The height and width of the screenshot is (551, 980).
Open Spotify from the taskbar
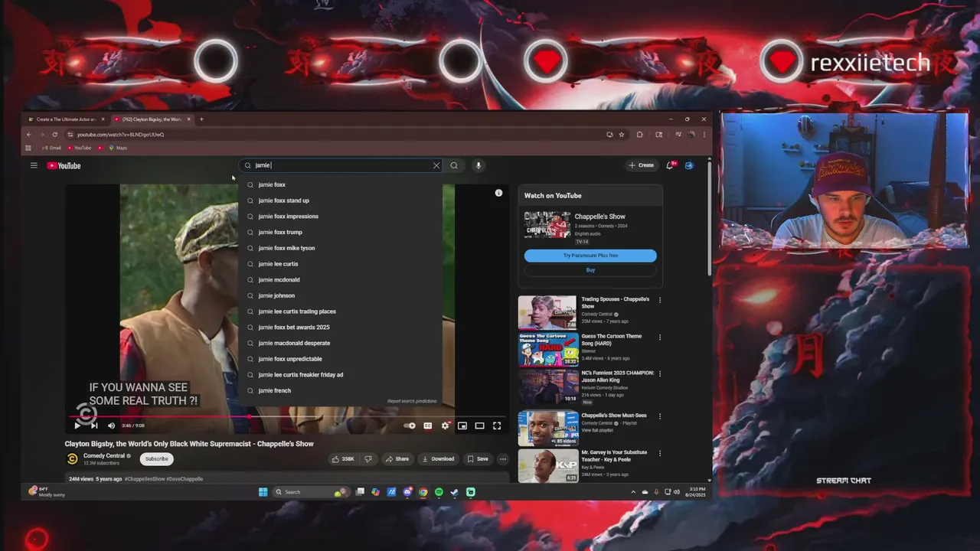(439, 492)
